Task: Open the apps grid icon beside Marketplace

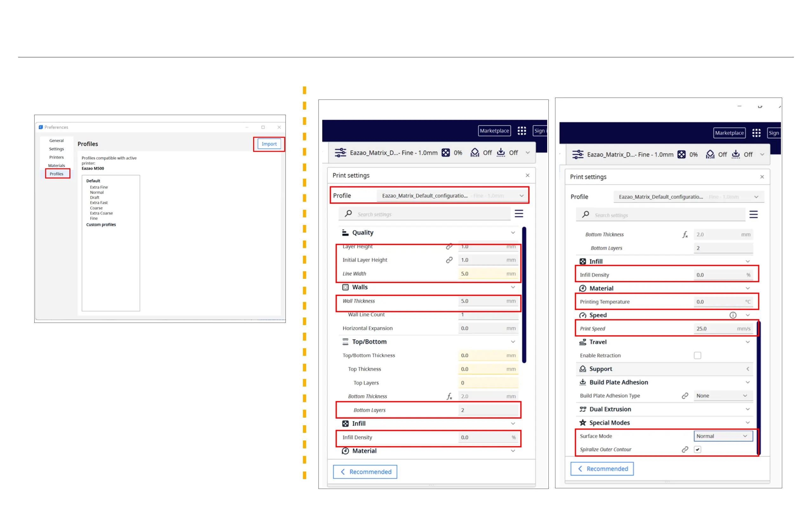Action: click(x=521, y=131)
